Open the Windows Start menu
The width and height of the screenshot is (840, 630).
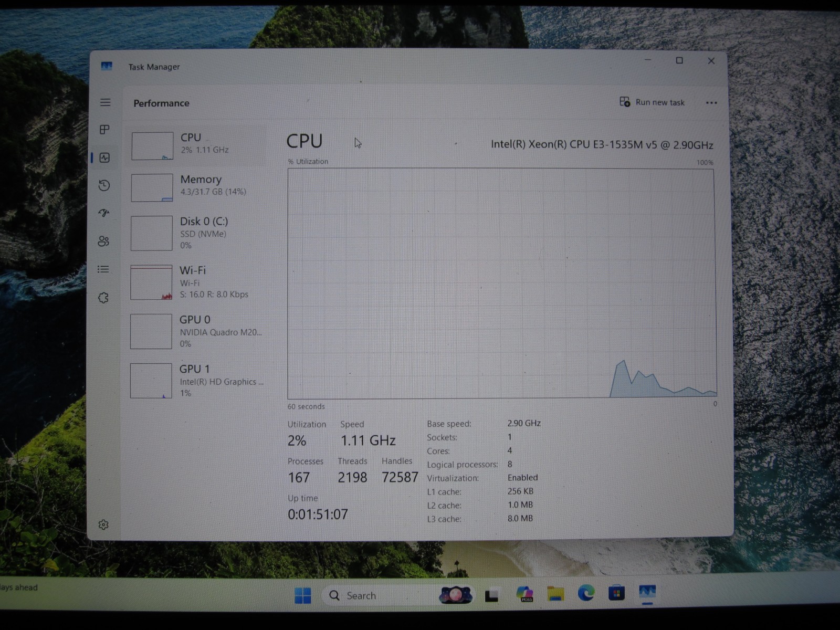point(303,595)
